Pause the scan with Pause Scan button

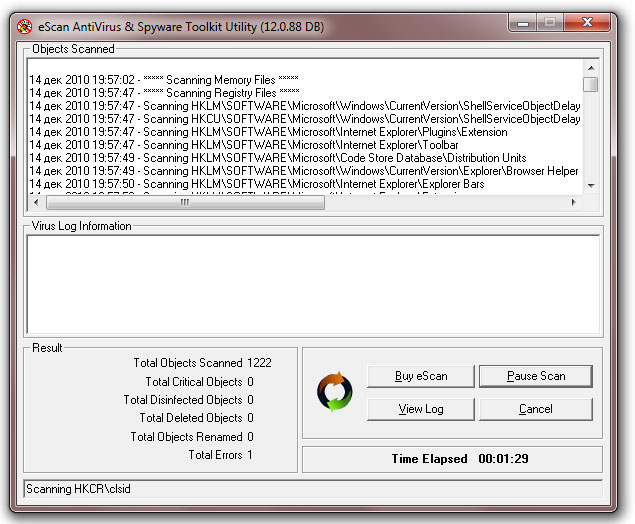point(536,376)
